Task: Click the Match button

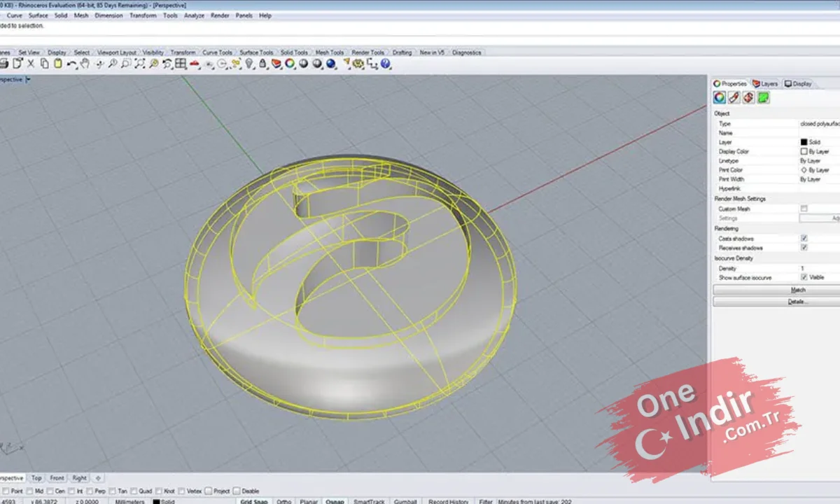Action: tap(776, 290)
